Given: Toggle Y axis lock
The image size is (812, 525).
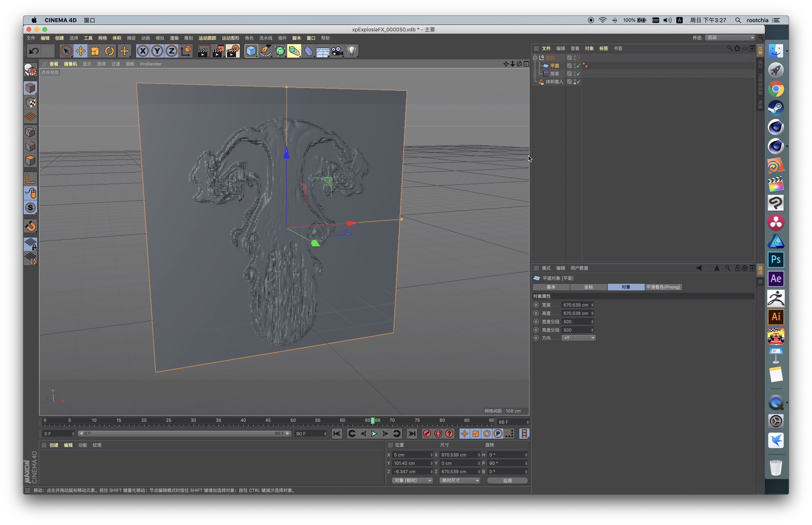Looking at the screenshot, I should pos(157,51).
